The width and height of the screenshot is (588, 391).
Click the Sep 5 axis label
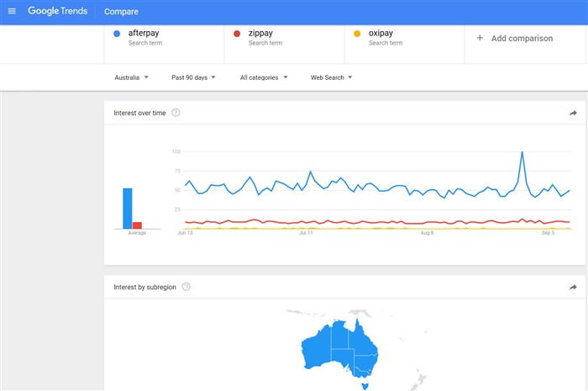(548, 233)
